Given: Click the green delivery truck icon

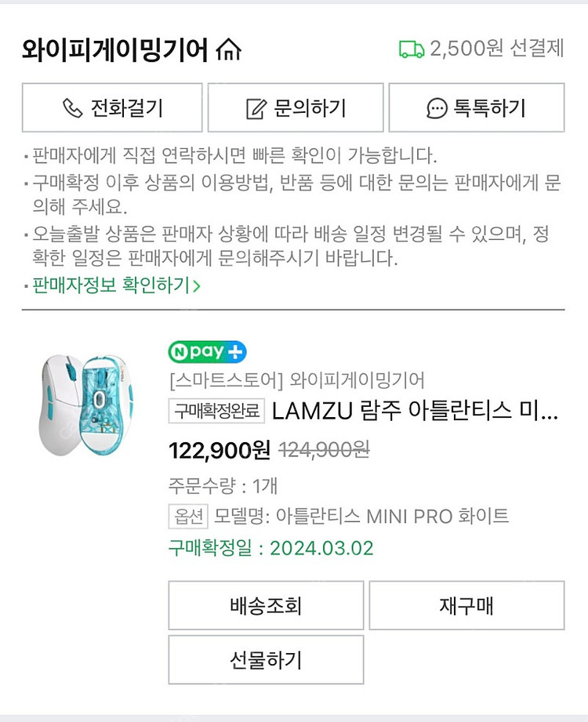Looking at the screenshot, I should 412,49.
